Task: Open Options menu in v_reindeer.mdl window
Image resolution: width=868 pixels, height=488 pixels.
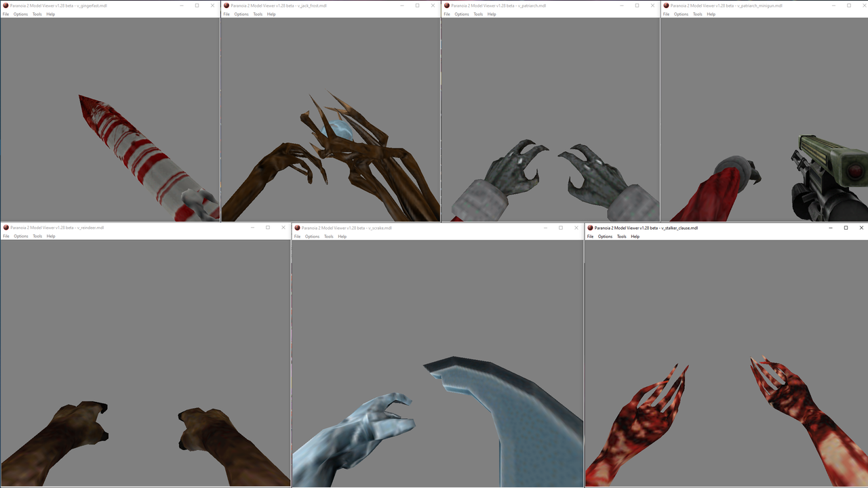Action: [x=21, y=237]
